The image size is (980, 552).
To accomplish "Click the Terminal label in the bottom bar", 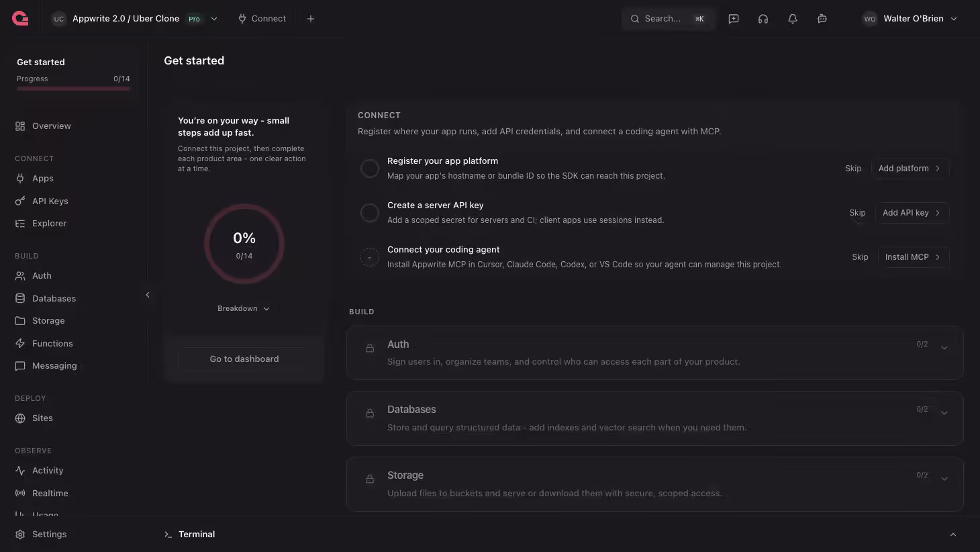I will click(x=197, y=535).
